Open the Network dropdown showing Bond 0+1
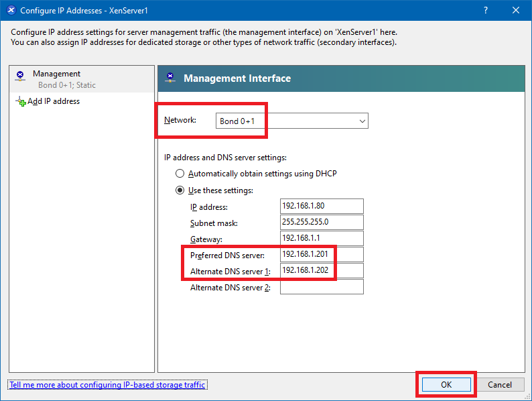Image resolution: width=532 pixels, height=401 pixels. click(291, 121)
